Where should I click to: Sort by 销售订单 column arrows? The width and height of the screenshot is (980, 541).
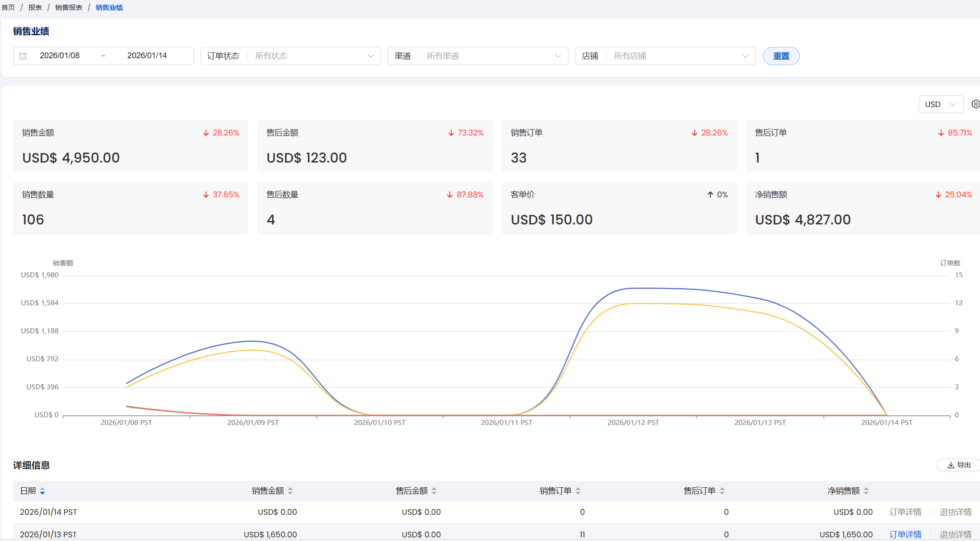[x=578, y=491]
